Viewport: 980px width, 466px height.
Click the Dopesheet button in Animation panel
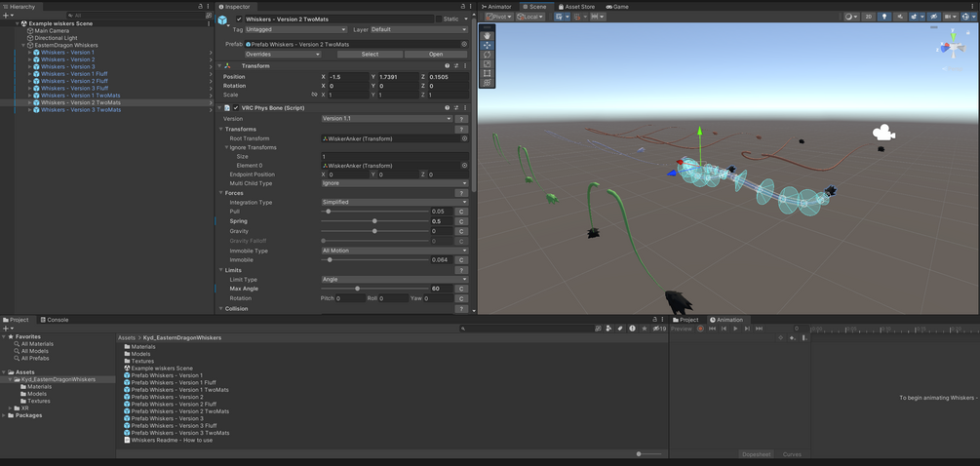click(x=757, y=454)
